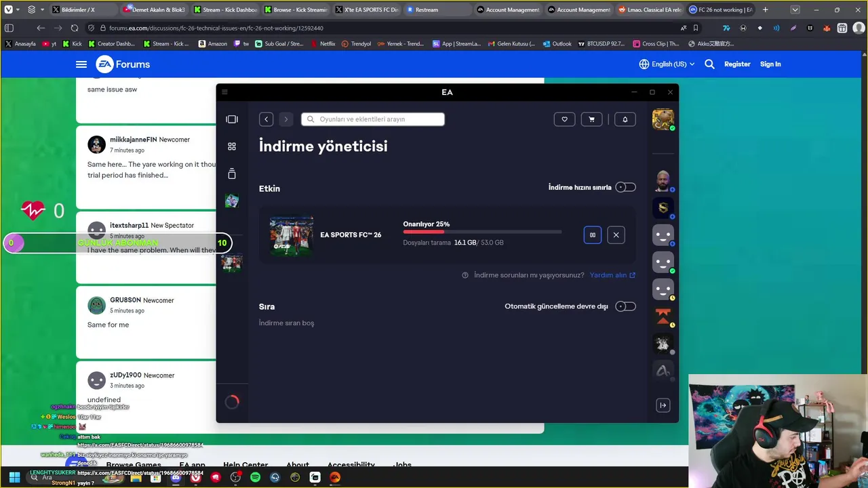Open the EA Forums search icon

pos(709,64)
